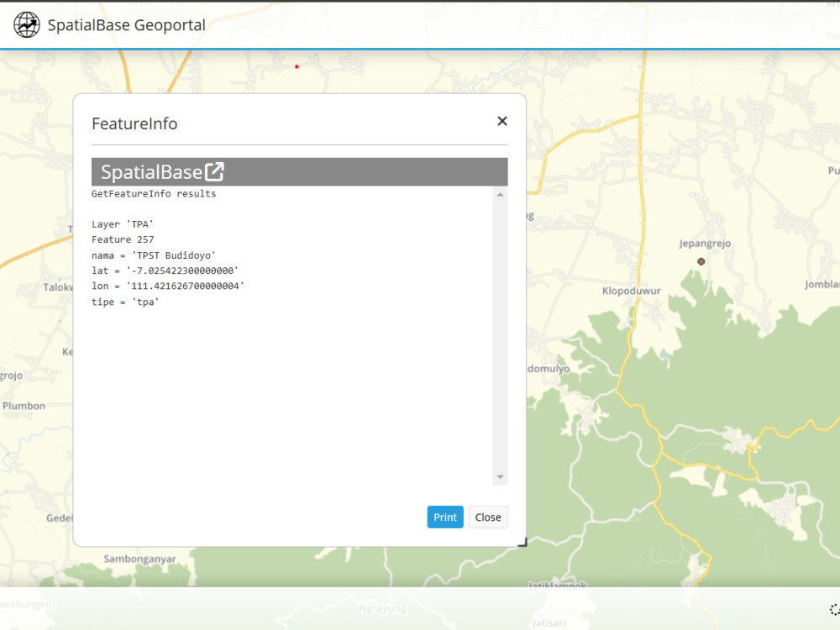840x630 pixels.
Task: Click the Sambonganyar map label
Action: click(139, 559)
